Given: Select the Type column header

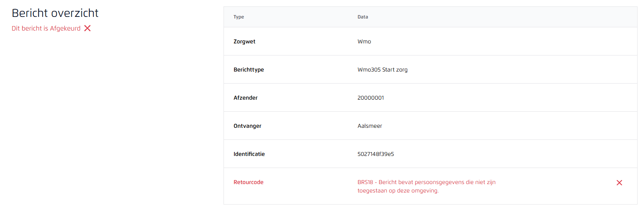Looking at the screenshot, I should (239, 17).
